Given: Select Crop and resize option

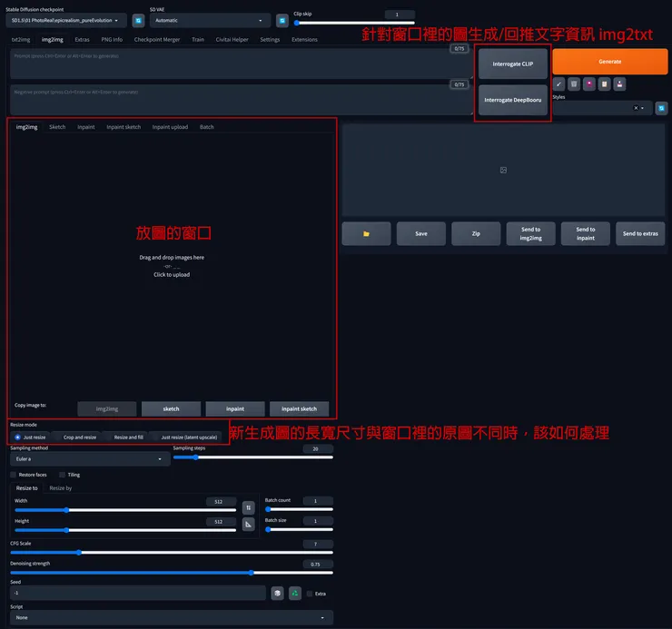Looking at the screenshot, I should tap(76, 437).
